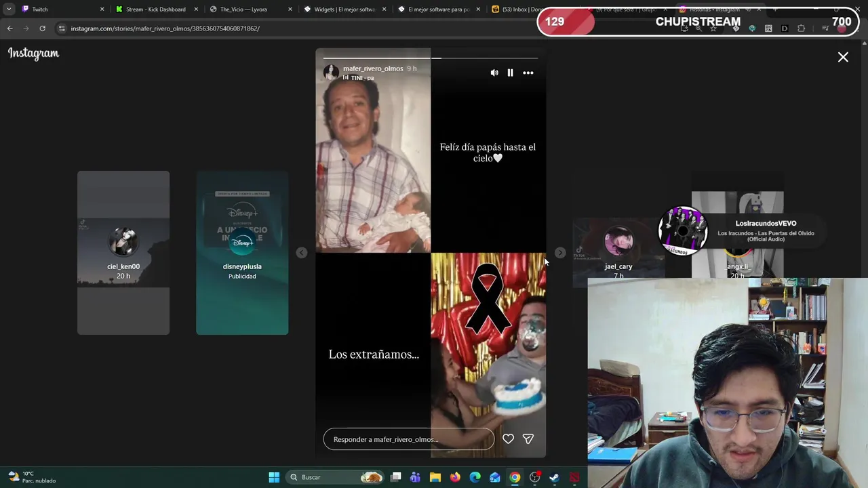Open ciel_ken00 story preview
Viewport: 868px width, 488px height.
pos(123,253)
